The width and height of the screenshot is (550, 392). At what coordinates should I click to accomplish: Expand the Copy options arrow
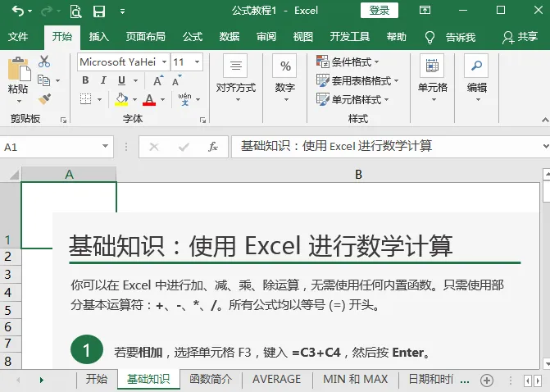(58, 80)
